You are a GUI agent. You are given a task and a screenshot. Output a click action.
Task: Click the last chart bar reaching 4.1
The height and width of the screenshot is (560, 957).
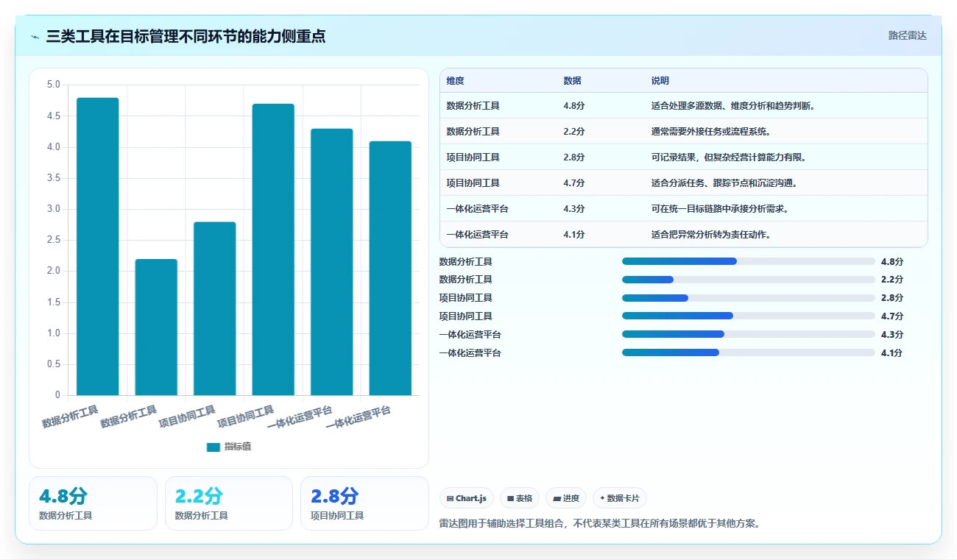(x=390, y=268)
